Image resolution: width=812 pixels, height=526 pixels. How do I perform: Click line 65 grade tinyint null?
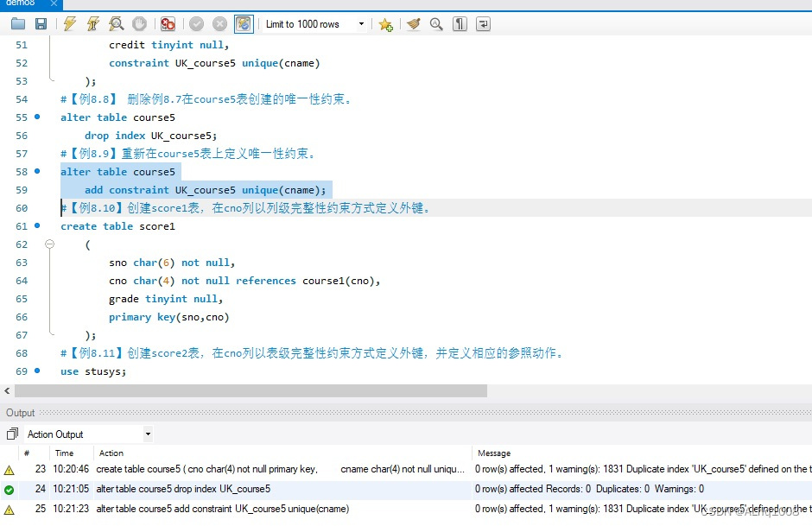166,299
